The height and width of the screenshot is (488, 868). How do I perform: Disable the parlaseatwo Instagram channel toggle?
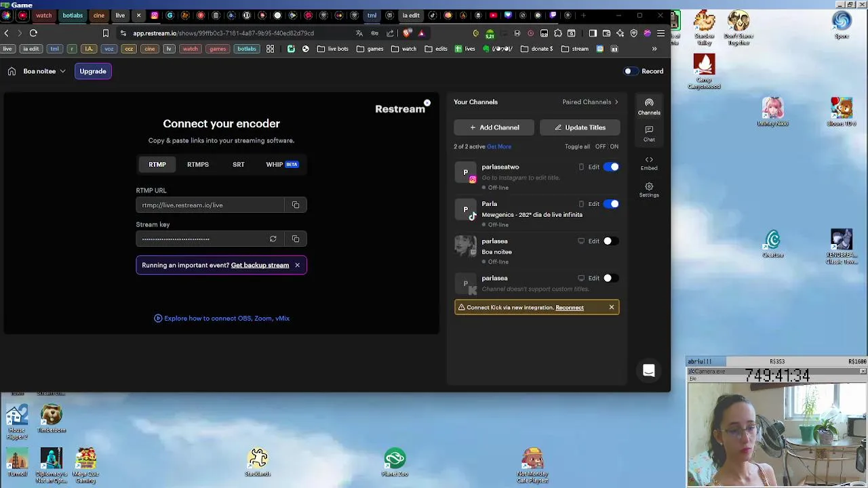point(612,167)
